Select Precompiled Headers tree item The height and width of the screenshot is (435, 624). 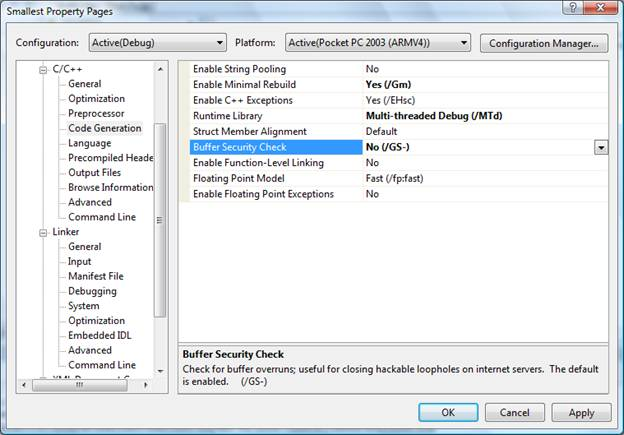click(x=111, y=158)
